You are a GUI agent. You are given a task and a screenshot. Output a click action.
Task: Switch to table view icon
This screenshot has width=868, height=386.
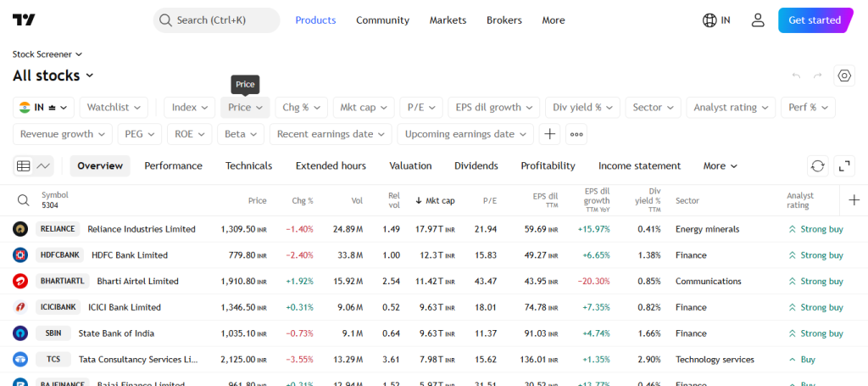tap(23, 166)
